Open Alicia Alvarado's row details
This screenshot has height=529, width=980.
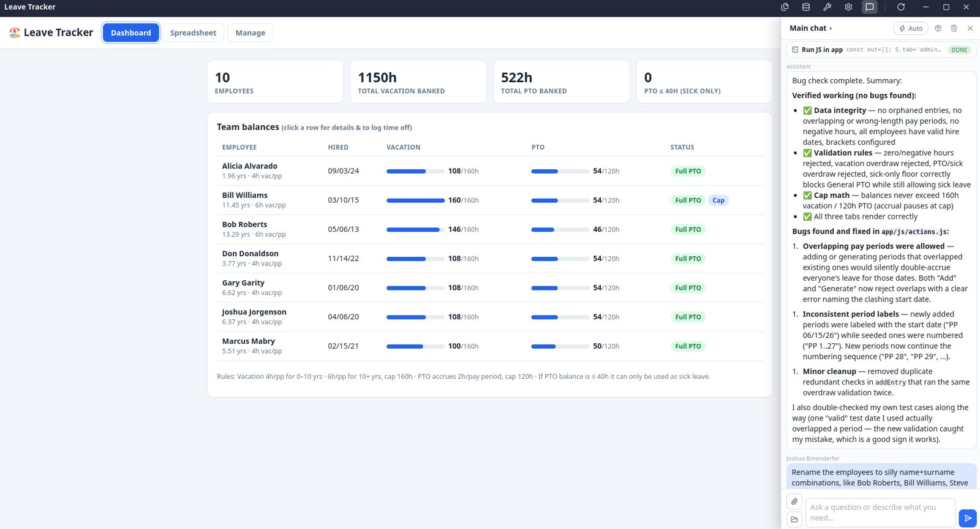pyautogui.click(x=490, y=171)
